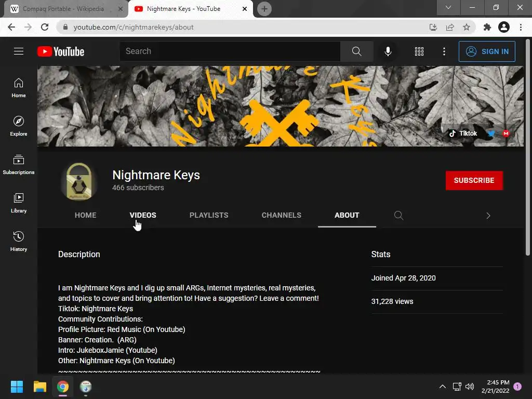Click the 466 subscribers text
Viewport: 532px width, 399px height.
click(138, 188)
